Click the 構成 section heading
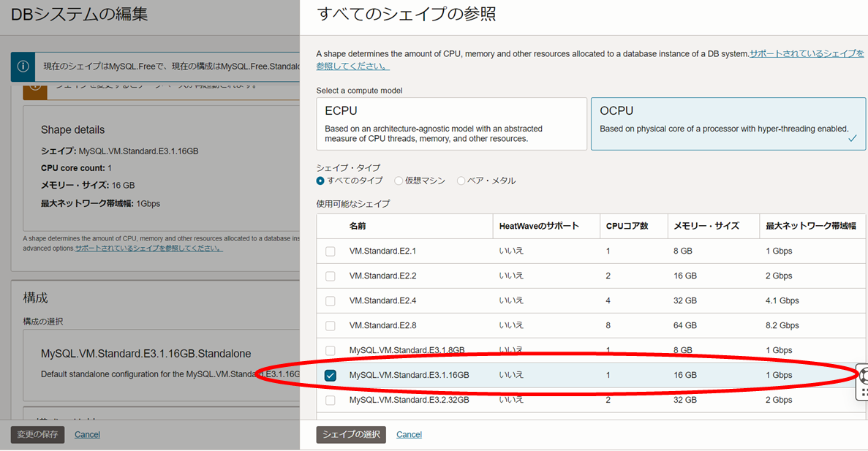The width and height of the screenshot is (868, 451). click(x=35, y=297)
